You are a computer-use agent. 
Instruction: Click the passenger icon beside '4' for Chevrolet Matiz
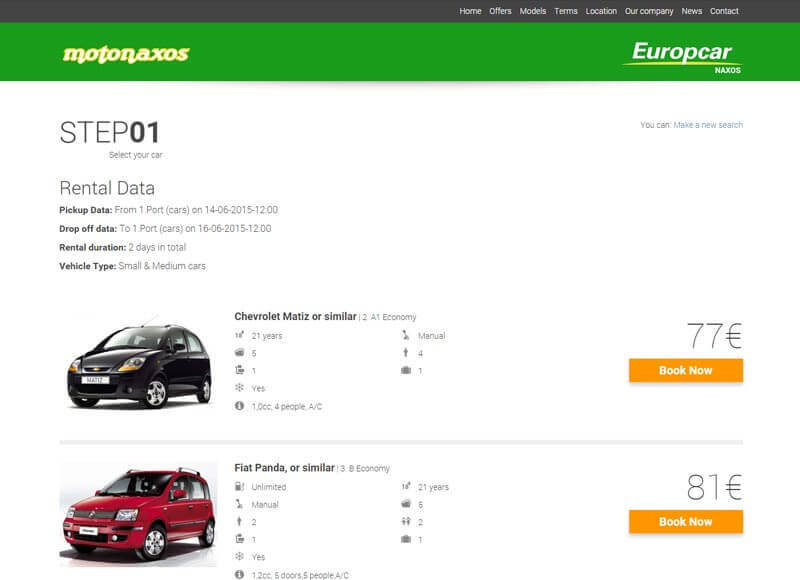406,352
